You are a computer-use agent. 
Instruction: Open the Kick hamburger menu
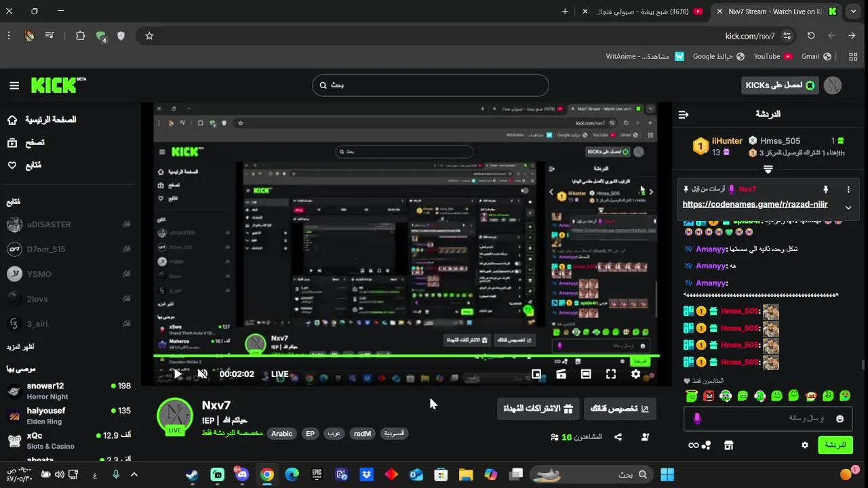click(14, 85)
